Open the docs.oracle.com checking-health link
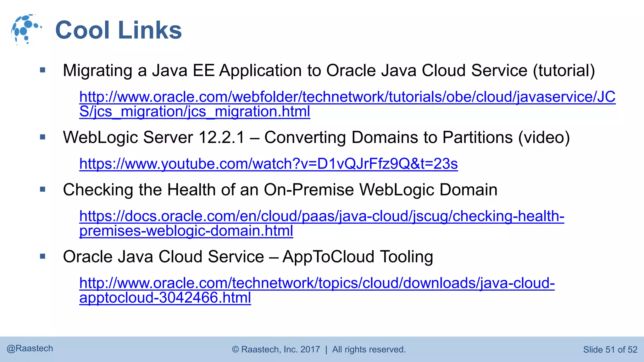Image resolution: width=644 pixels, height=362 pixels. coord(322,223)
